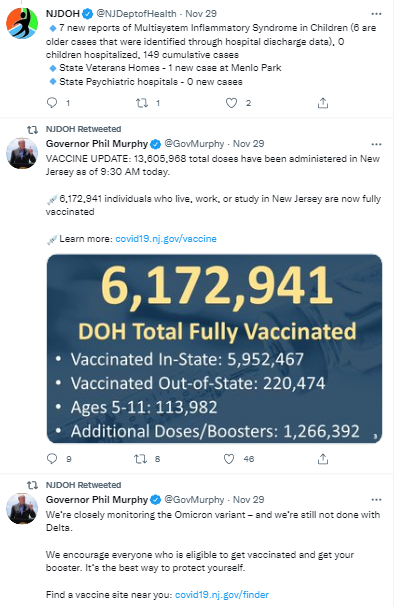This screenshot has width=400, height=607.
Task: Share the NJDOH Multisystem Inflammatory Syndrome tweet
Action: [323, 103]
